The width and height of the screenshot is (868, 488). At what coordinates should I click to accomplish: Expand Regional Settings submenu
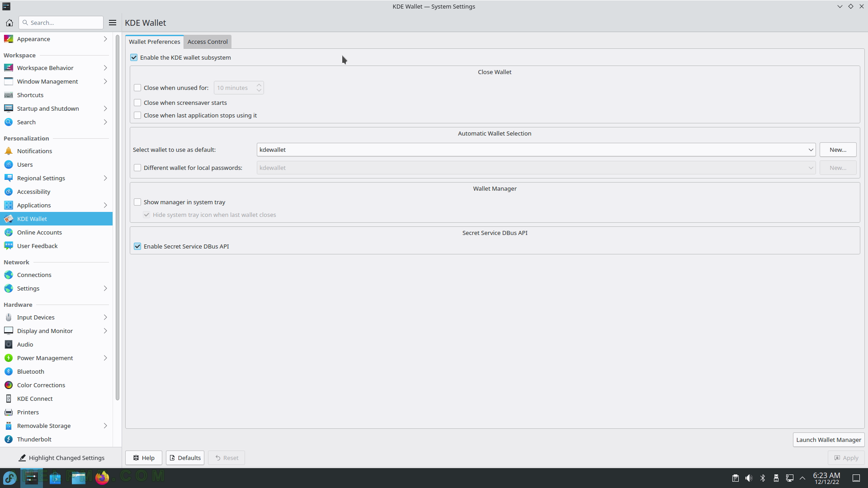coord(105,178)
